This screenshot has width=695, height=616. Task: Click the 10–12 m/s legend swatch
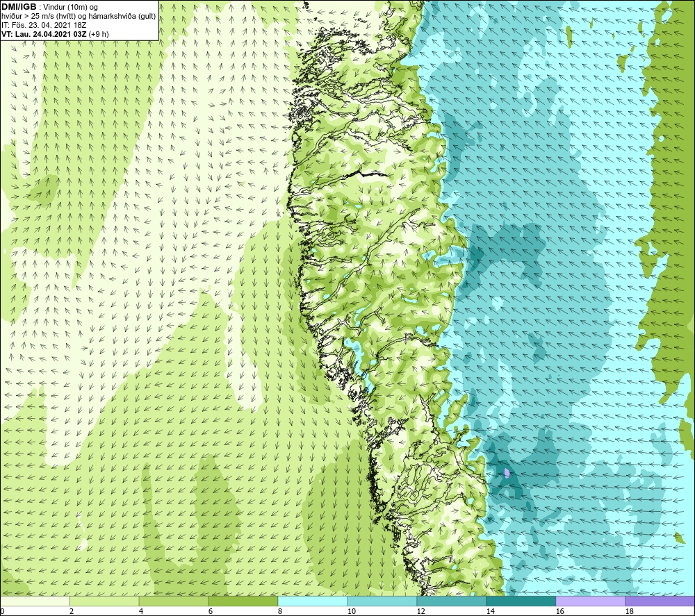(382, 601)
